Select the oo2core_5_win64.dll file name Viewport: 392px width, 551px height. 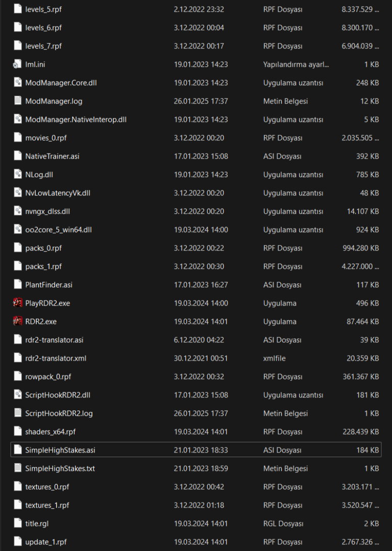point(58,230)
